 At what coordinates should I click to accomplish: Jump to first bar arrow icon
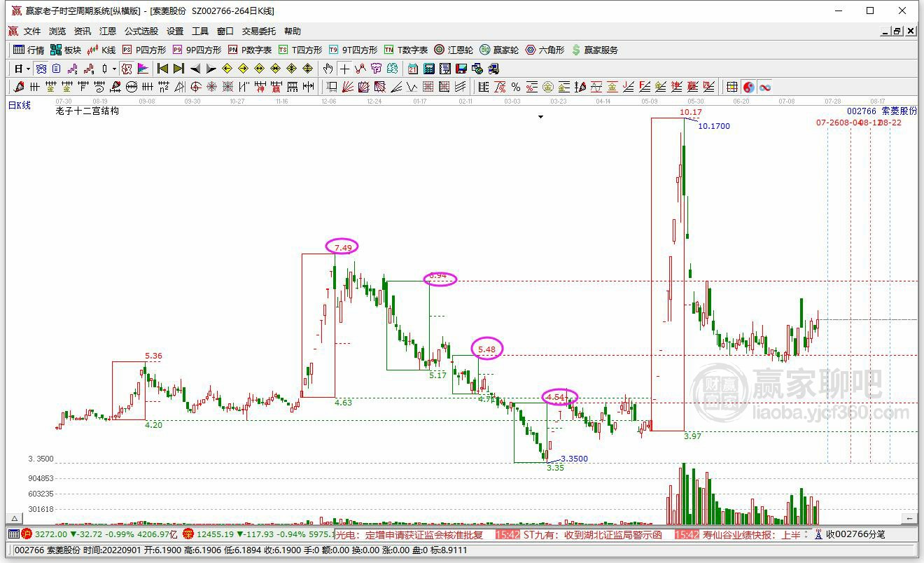coord(162,69)
